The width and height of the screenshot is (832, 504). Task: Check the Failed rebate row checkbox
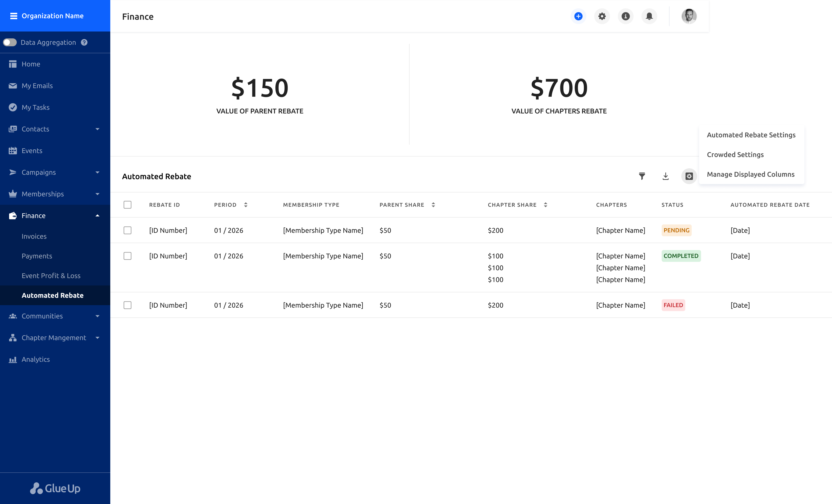tap(127, 305)
